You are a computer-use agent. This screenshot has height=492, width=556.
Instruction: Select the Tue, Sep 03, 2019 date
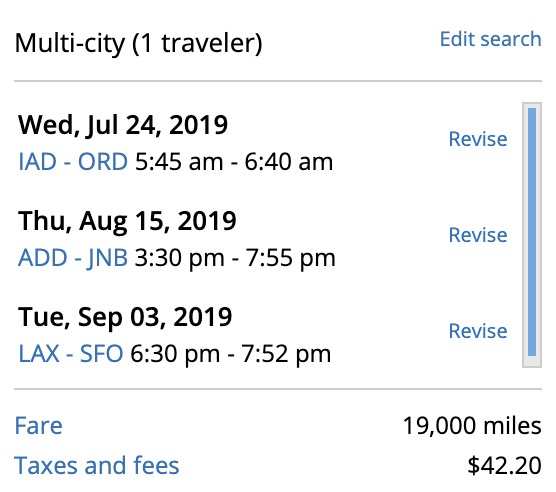point(125,317)
